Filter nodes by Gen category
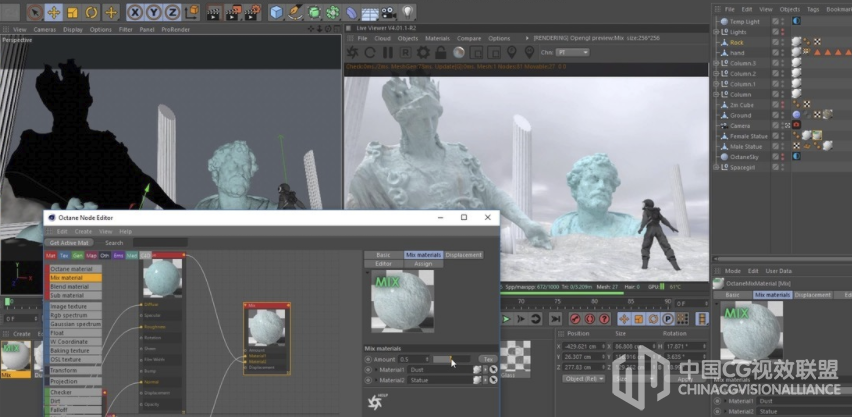Image resolution: width=852 pixels, height=417 pixels. coord(78,255)
